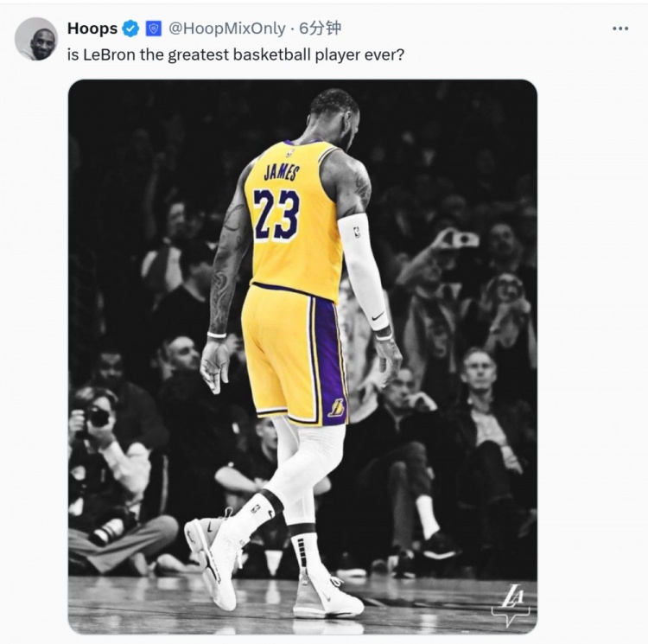This screenshot has width=648, height=644.
Task: Open the attached LeBron photo
Action: point(302,357)
